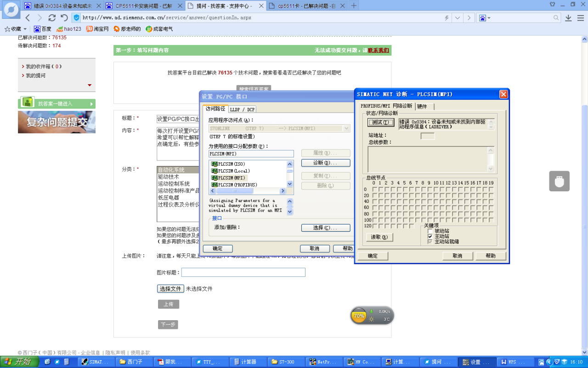Image resolution: width=588 pixels, height=368 pixels.
Task: Open 应用程序访问点 dropdown
Action: tap(346, 128)
